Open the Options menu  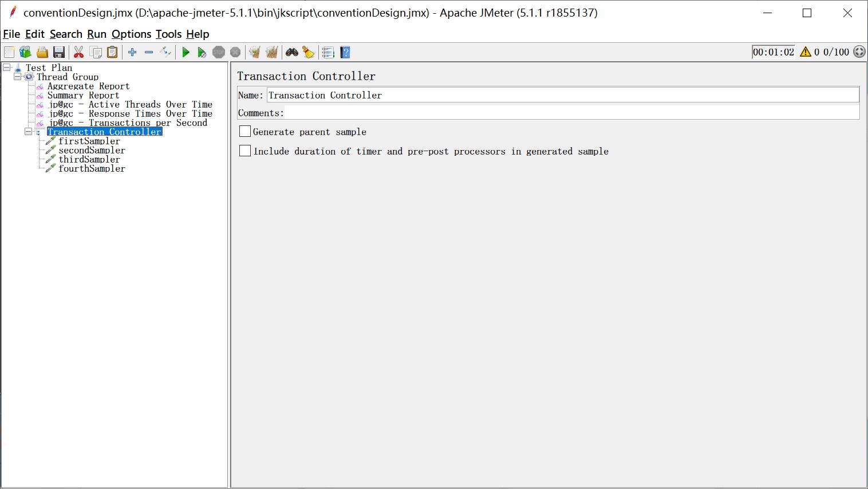click(x=131, y=34)
